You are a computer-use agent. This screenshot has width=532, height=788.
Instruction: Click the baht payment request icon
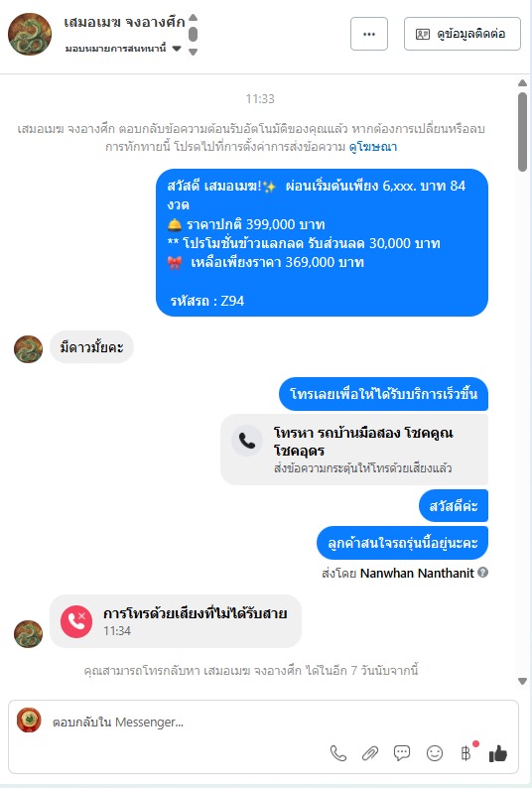[x=466, y=753]
